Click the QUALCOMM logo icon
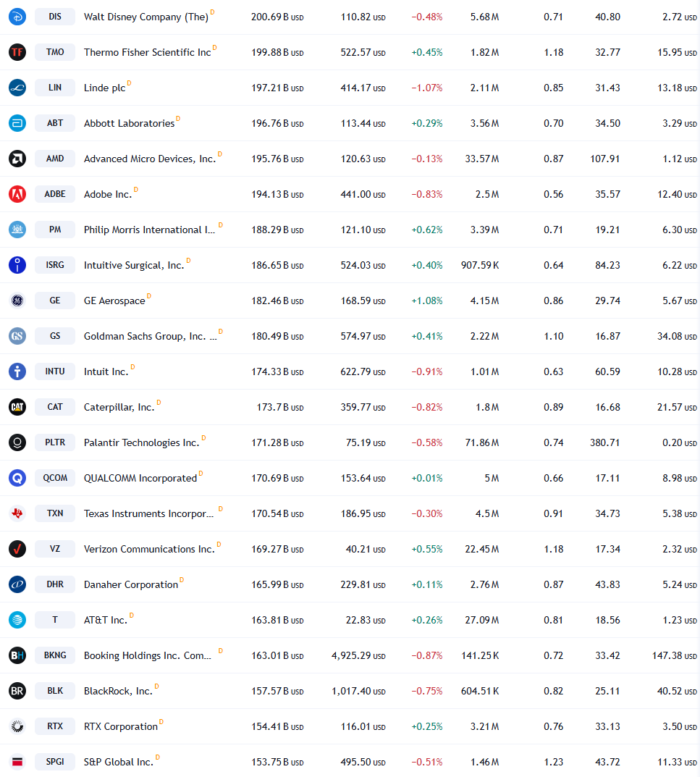Screen dimensions: 700x777 [x=17, y=478]
